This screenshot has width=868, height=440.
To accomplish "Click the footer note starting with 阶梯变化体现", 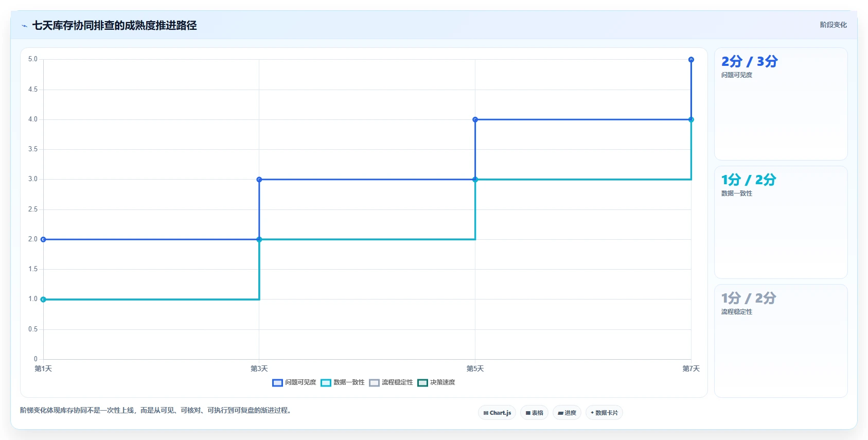I will (156, 410).
